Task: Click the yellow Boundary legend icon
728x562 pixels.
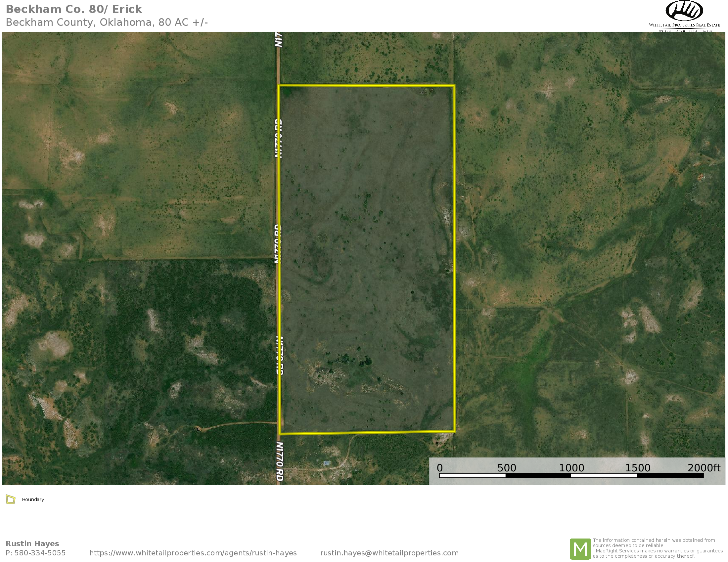Action: click(11, 499)
